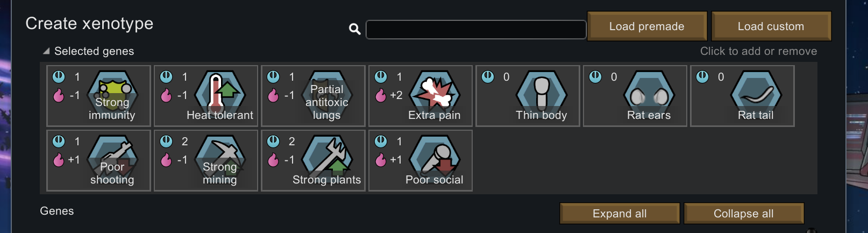Click the Selected genes header label

(x=94, y=51)
